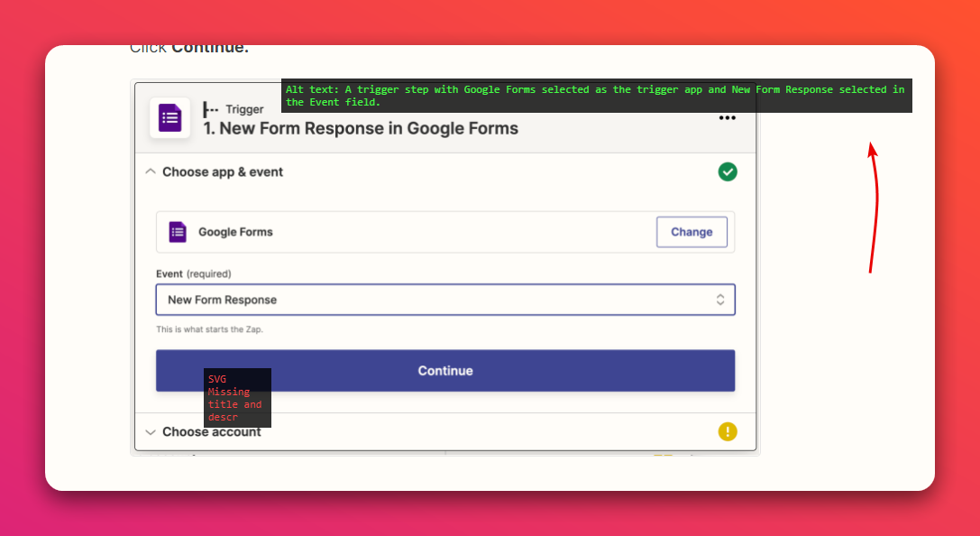Expand the Choose account section
The image size is (980, 536).
click(x=150, y=431)
